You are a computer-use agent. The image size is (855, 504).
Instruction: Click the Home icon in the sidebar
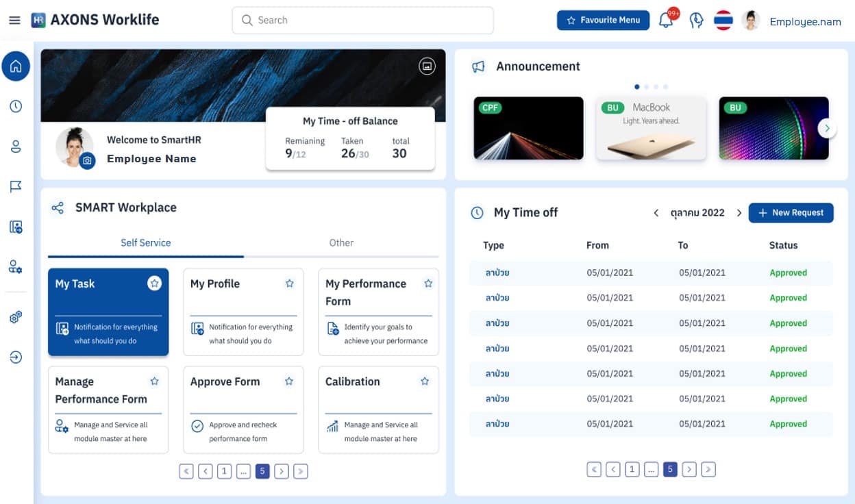click(16, 66)
